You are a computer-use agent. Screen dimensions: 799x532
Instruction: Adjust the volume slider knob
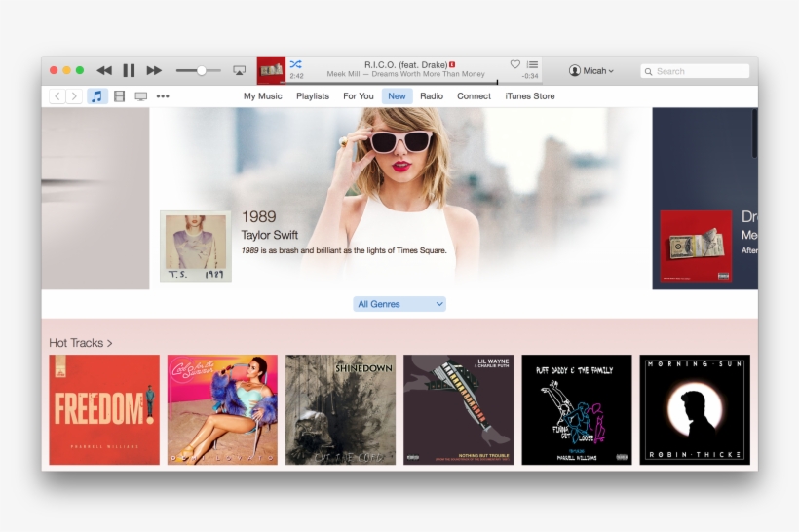click(x=202, y=70)
